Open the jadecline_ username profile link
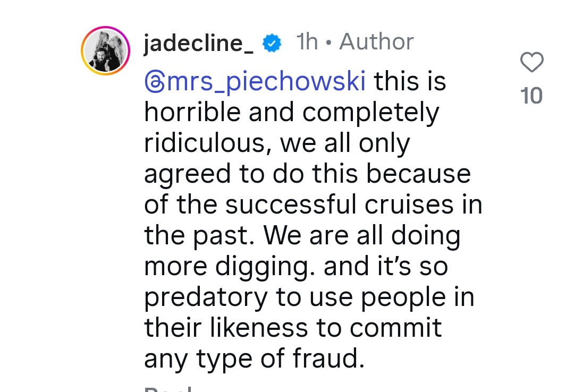Image resolution: width=574 pixels, height=392 pixels. coord(198,44)
